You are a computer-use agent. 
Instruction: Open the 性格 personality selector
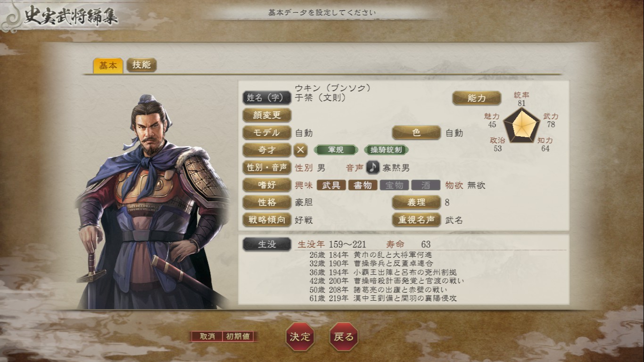coord(267,202)
